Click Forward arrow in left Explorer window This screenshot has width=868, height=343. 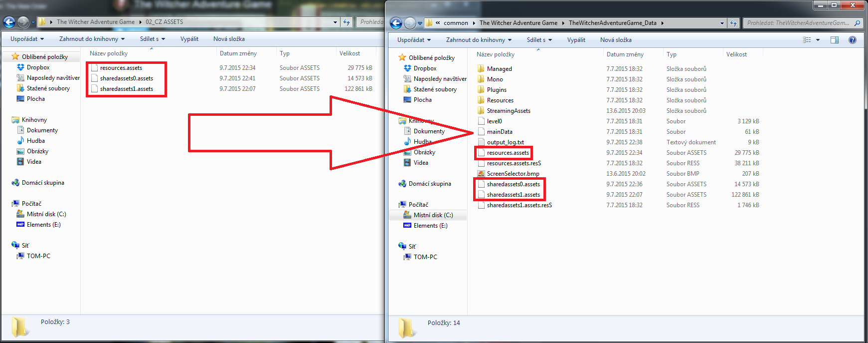click(x=23, y=22)
